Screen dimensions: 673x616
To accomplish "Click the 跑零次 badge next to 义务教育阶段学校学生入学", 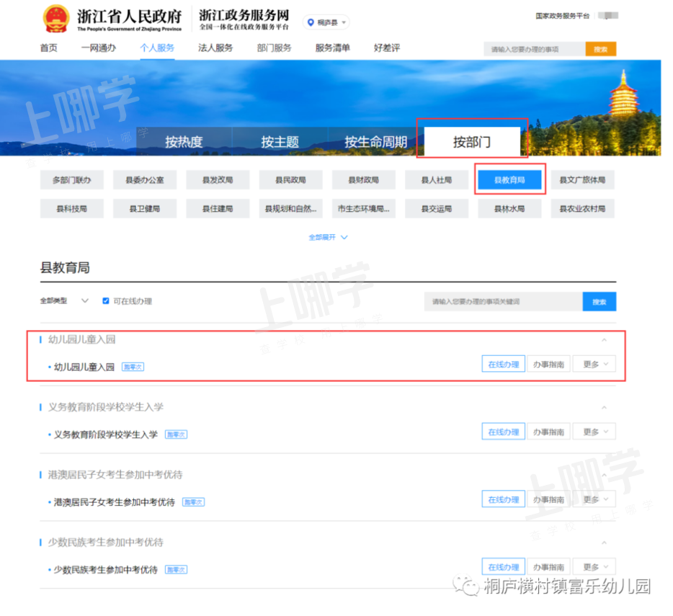I will pyautogui.click(x=176, y=434).
